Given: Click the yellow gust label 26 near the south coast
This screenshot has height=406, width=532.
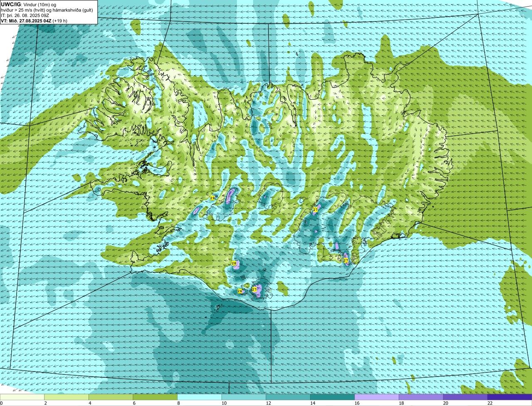Looking at the screenshot, I should coord(240,291).
